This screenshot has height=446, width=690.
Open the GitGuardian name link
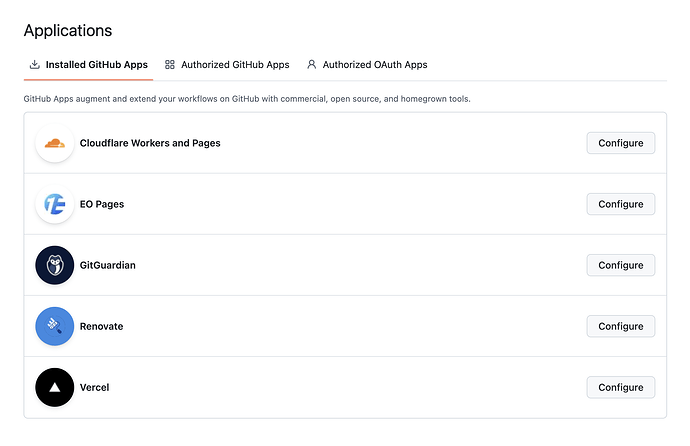pos(107,265)
